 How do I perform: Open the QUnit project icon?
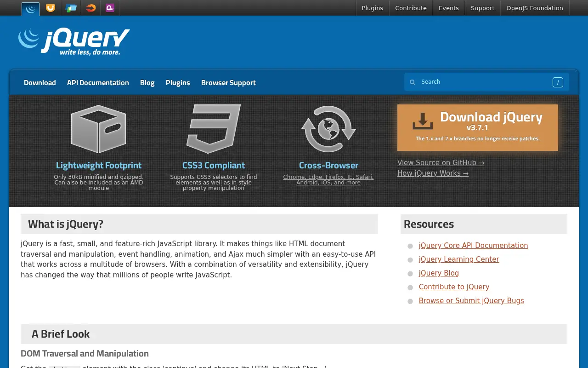pyautogui.click(x=110, y=8)
